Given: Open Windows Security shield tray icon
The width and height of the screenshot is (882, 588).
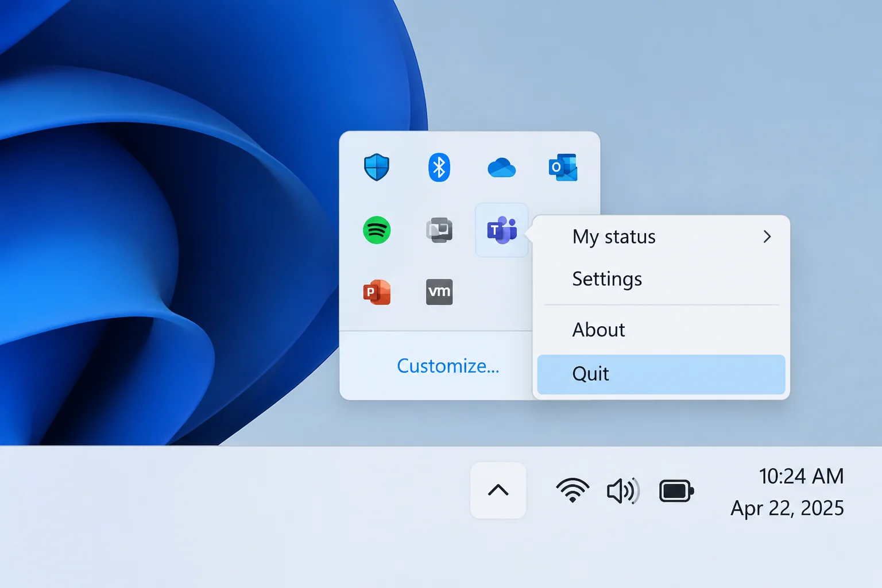Looking at the screenshot, I should [x=377, y=167].
